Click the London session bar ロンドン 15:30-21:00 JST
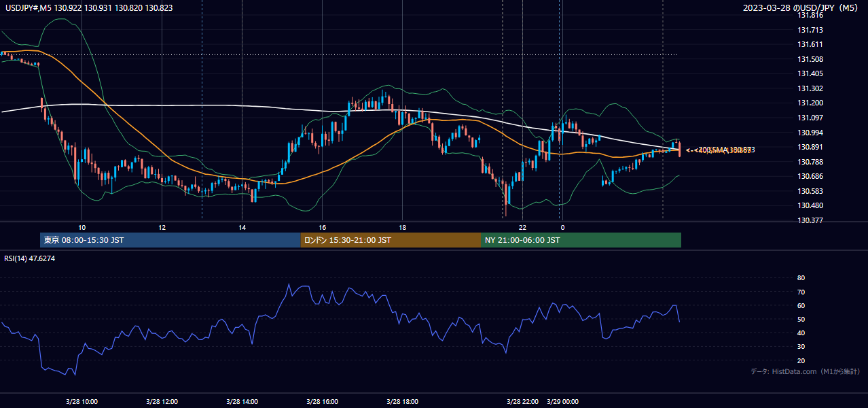 [x=391, y=240]
